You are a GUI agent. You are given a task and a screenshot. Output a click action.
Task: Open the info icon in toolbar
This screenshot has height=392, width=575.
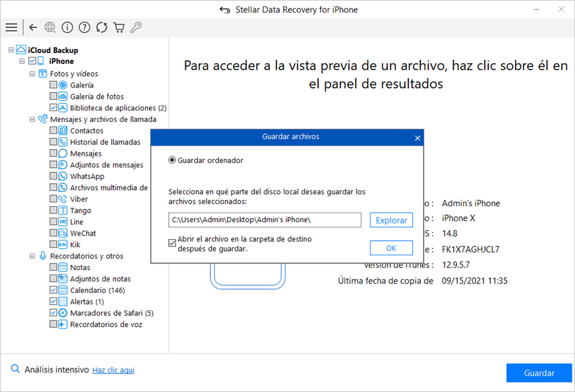[x=67, y=27]
